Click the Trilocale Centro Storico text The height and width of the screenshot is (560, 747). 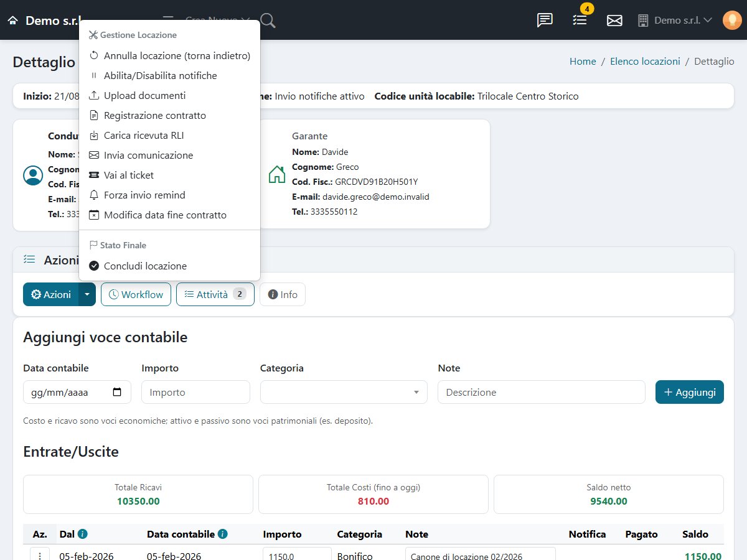pos(528,96)
